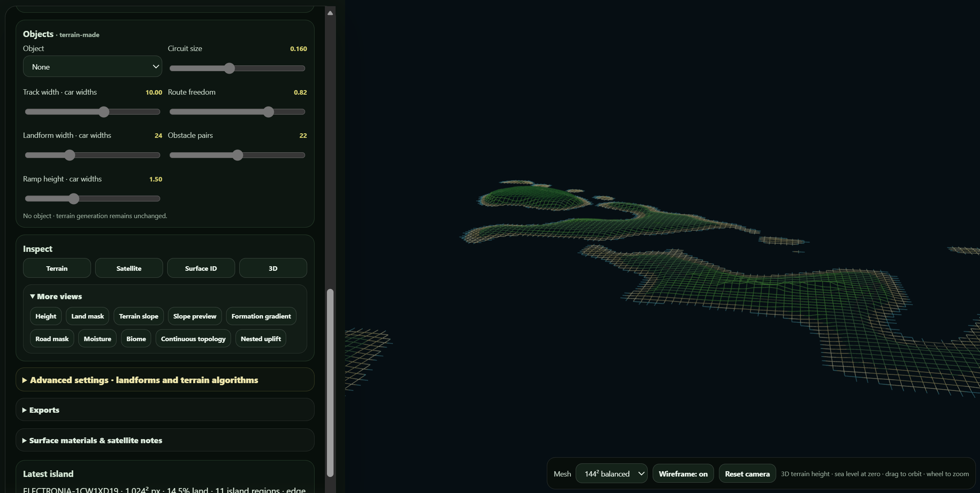Open the Object dropdown set to None
This screenshot has height=493, width=980.
point(92,67)
